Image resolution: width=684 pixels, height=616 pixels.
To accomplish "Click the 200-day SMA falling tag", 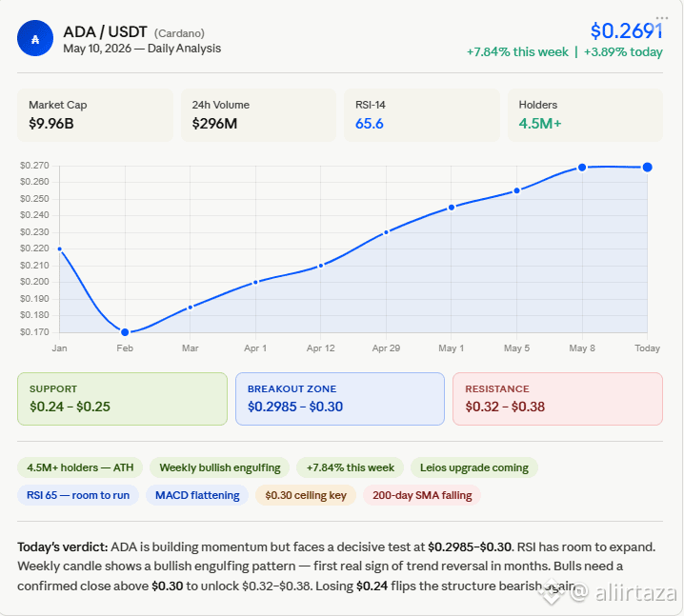I will point(422,495).
